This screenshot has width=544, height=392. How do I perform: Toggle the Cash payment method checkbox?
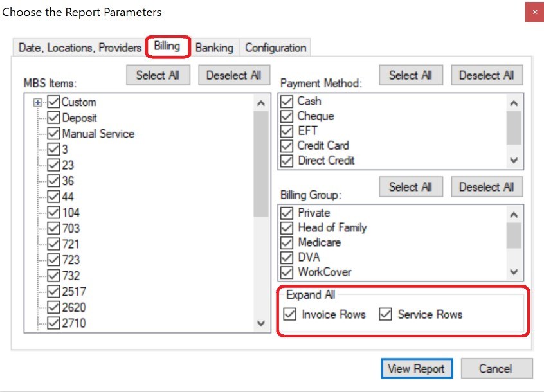tap(287, 101)
